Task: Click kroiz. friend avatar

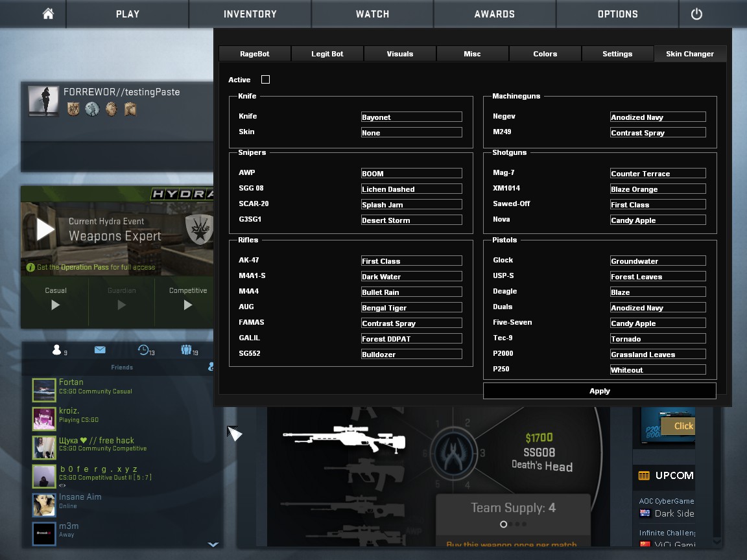Action: click(44, 419)
